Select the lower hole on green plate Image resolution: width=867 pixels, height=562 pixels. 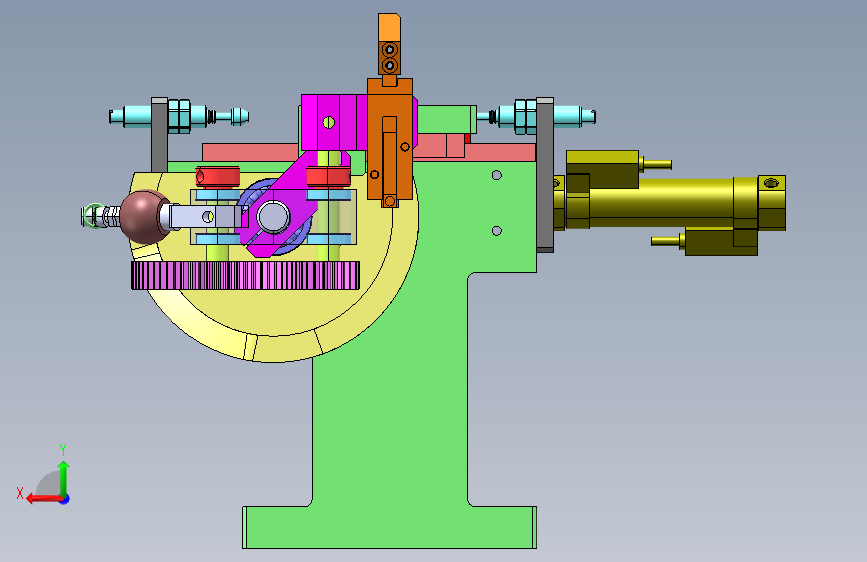pos(497,231)
